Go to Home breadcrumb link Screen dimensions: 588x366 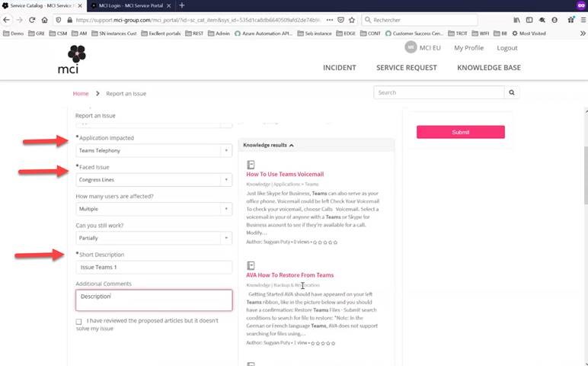81,94
